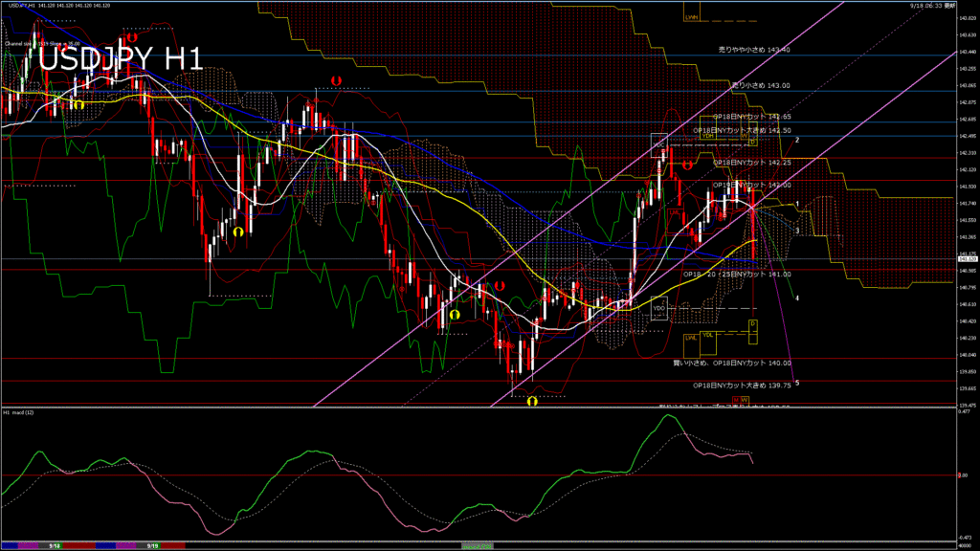Click the OP19日NYカット 142.00 label

pos(752,185)
